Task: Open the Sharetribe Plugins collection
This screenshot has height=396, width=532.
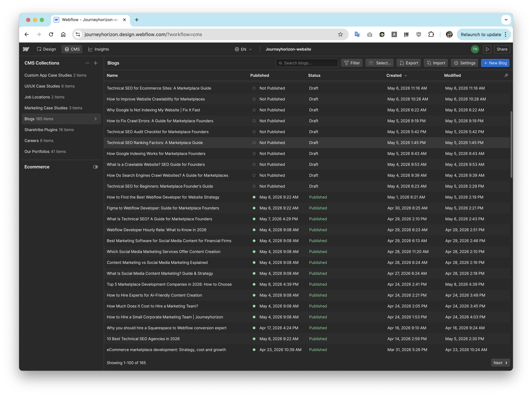Action: point(61,130)
